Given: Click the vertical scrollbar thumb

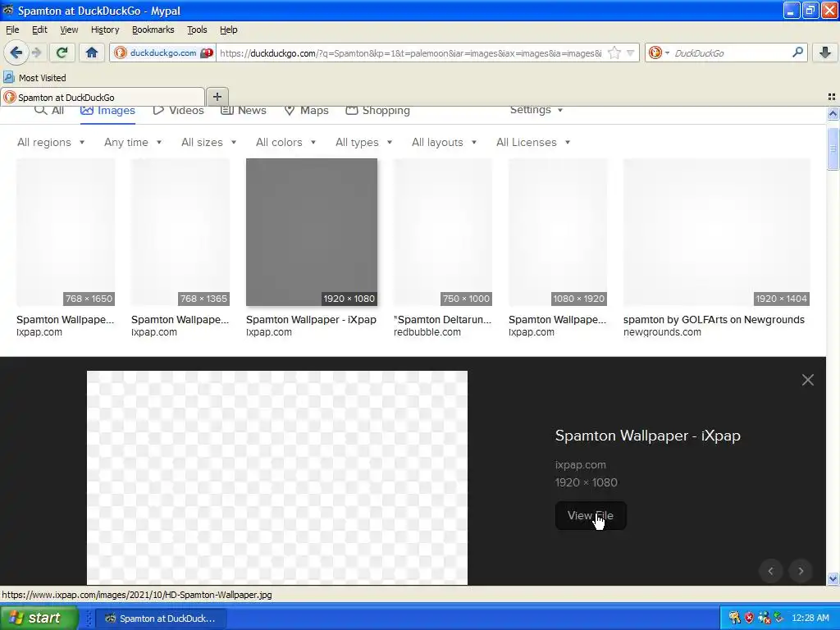Looking at the screenshot, I should click(x=833, y=149).
